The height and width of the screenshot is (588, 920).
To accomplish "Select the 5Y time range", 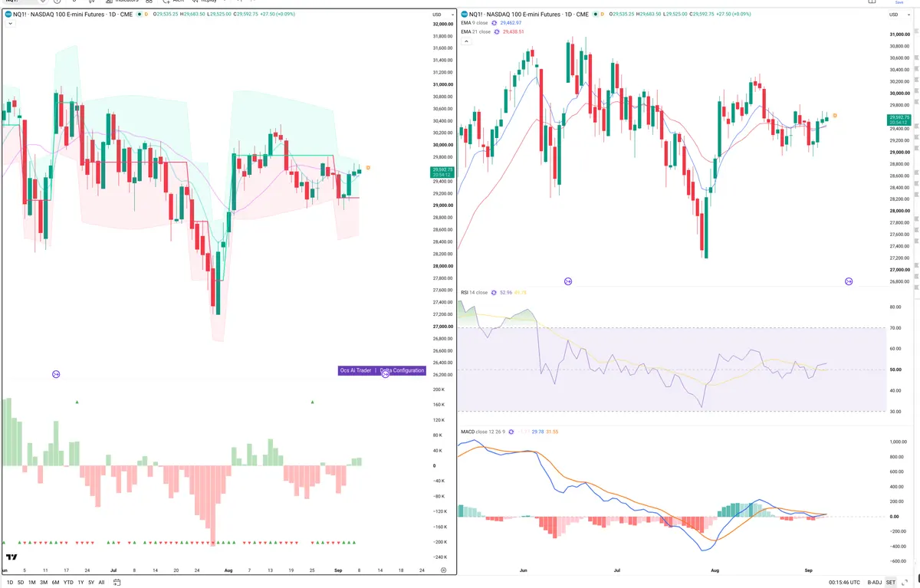I will pos(91,582).
